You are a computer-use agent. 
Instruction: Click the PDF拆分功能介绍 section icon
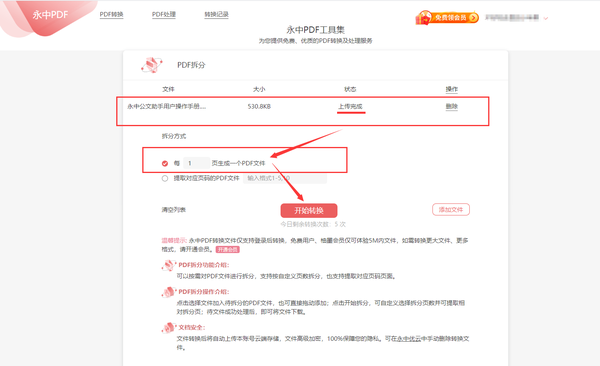pyautogui.click(x=168, y=265)
